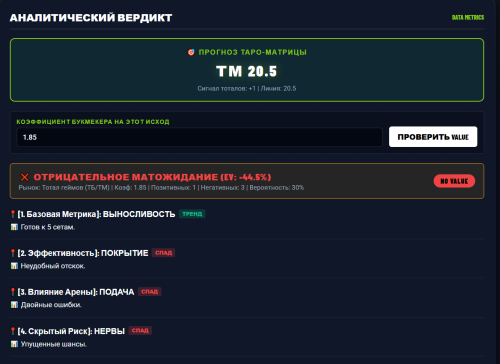This screenshot has width=500, height=364.
Task: Click the label КОЭФФИЦИЕНТ БУКМЕКЕРА НА ЭТОТ ИСХОД
Action: pos(93,122)
